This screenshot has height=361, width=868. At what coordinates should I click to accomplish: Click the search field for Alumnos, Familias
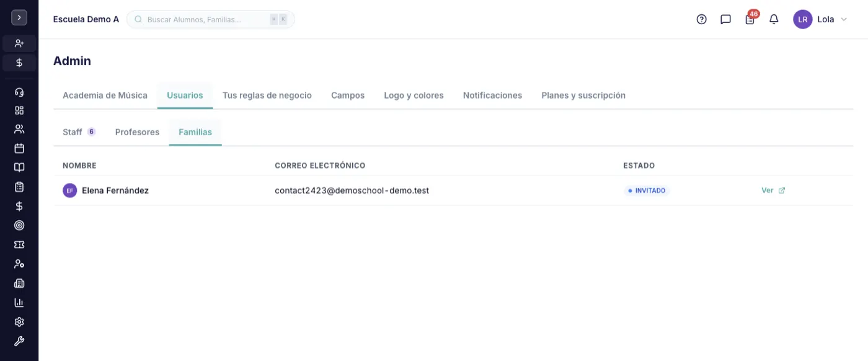click(x=211, y=19)
